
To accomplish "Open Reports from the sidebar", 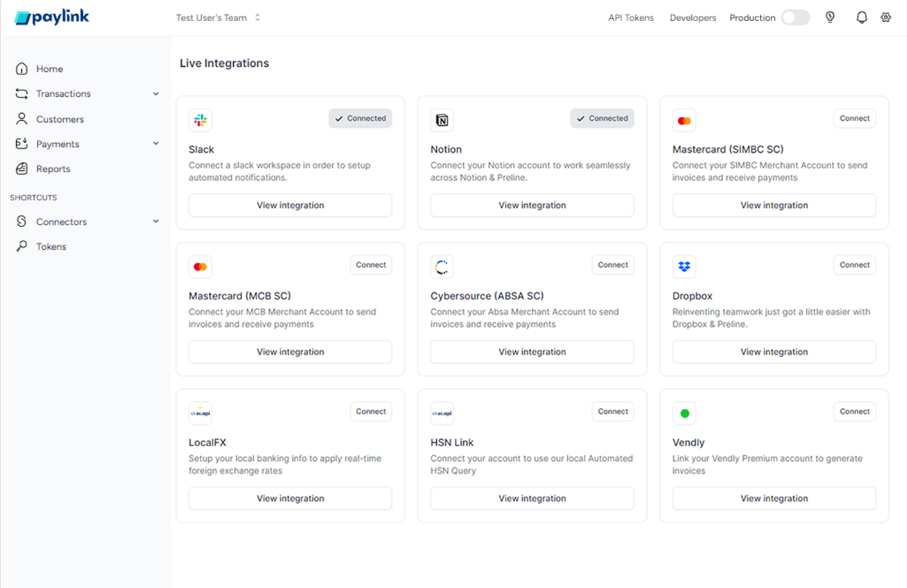I will click(53, 169).
